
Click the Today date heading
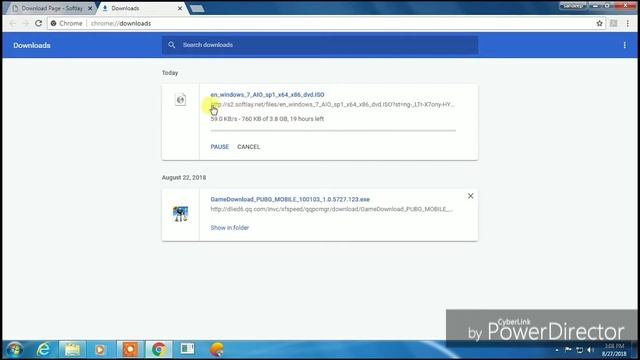point(170,73)
